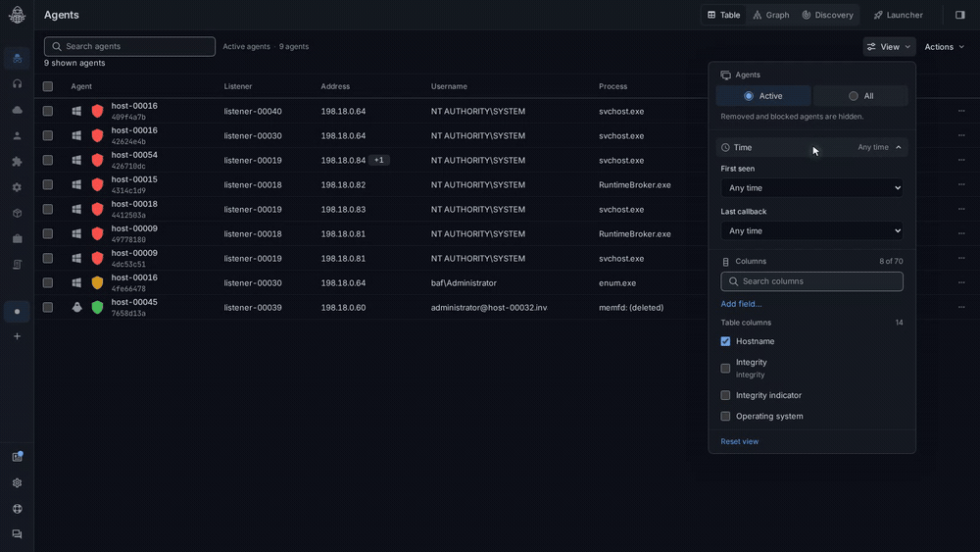
Task: Enable the Integrity indicator column
Action: pyautogui.click(x=725, y=395)
